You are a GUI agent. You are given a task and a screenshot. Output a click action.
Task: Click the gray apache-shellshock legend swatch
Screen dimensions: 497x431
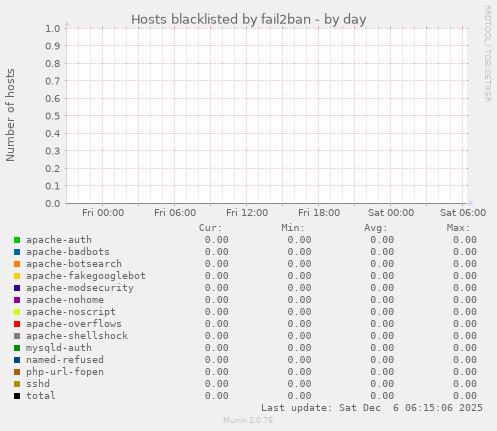point(17,336)
